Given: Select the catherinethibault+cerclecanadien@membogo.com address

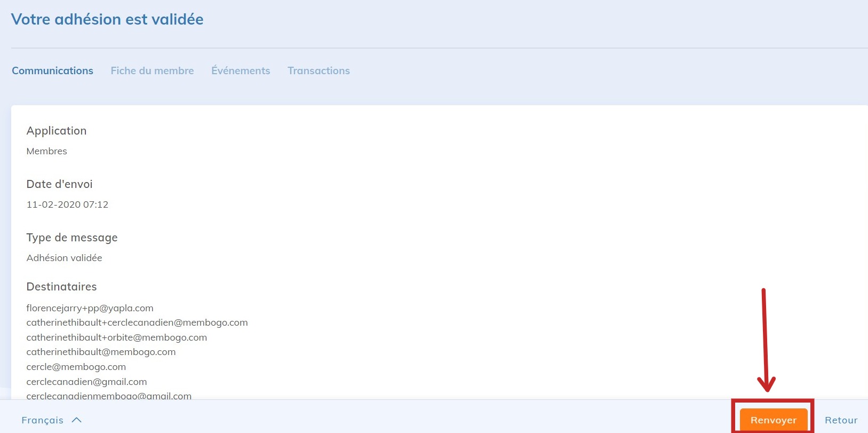Looking at the screenshot, I should 137,322.
